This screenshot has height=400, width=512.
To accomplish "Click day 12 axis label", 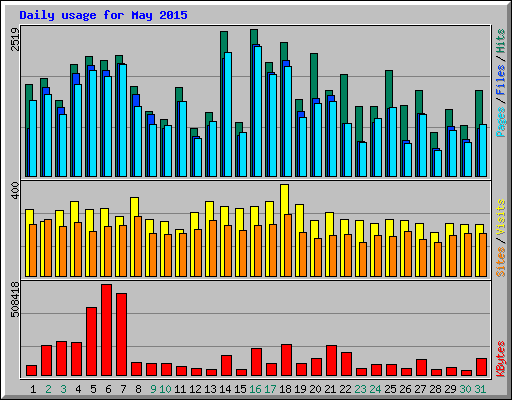I will point(195,389).
